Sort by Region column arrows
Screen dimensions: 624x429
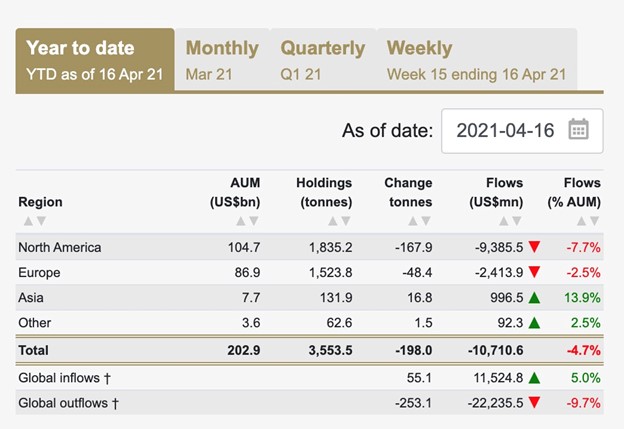point(34,221)
